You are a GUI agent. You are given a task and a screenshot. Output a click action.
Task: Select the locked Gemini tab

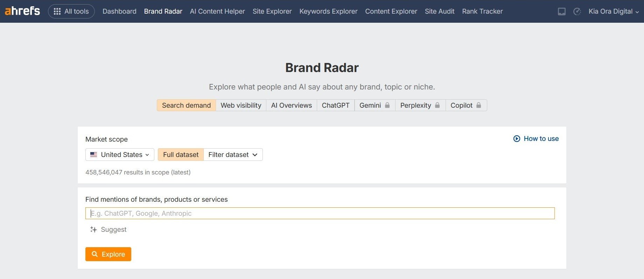tap(374, 105)
